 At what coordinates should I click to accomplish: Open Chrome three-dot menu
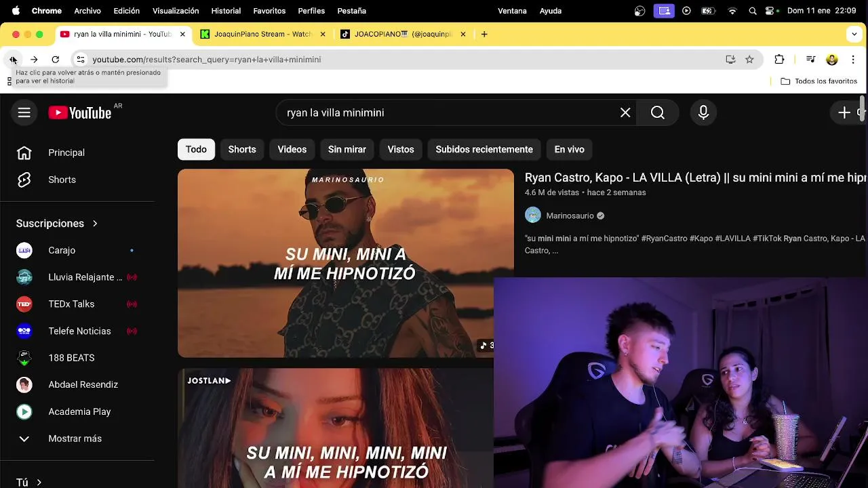click(853, 60)
